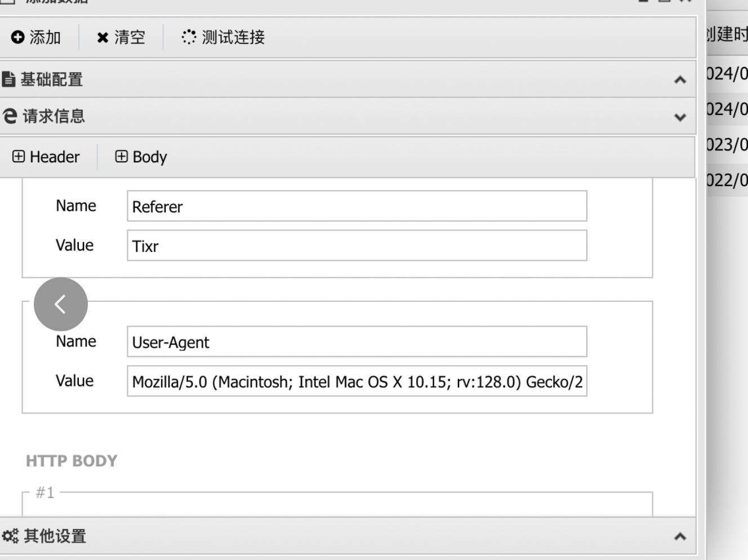Click the creation-time column header in background list
748x560 pixels.
[x=727, y=34]
